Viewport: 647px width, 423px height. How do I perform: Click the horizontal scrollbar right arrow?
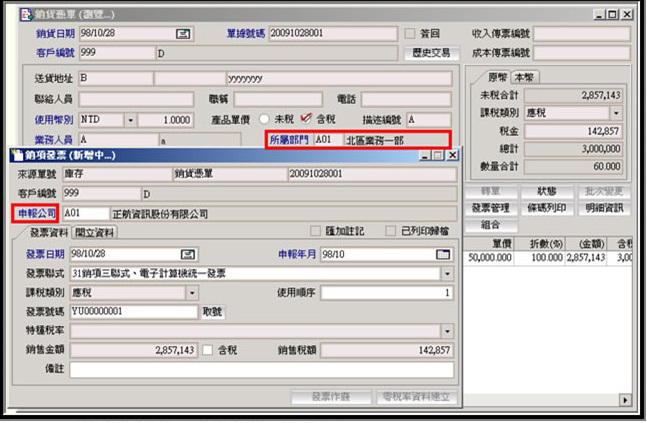(626, 400)
